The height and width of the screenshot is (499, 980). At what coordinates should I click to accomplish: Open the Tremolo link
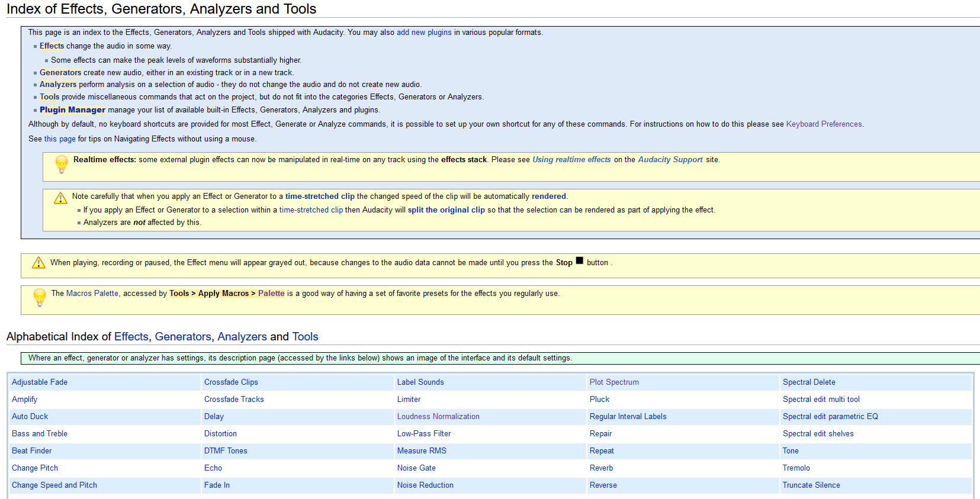[796, 468]
